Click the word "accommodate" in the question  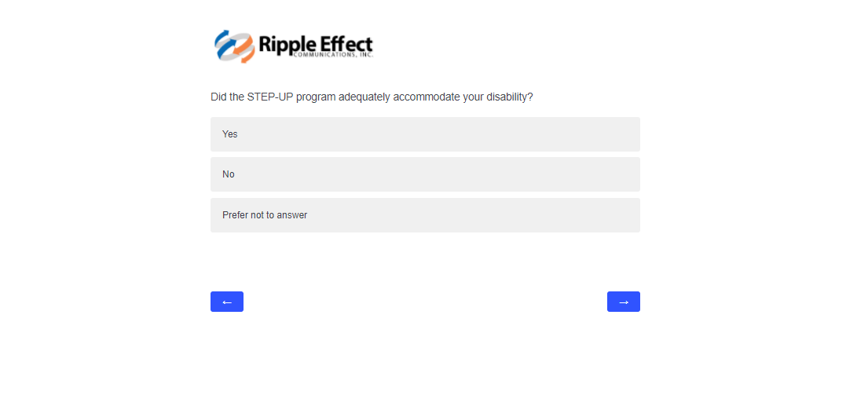[x=424, y=97]
